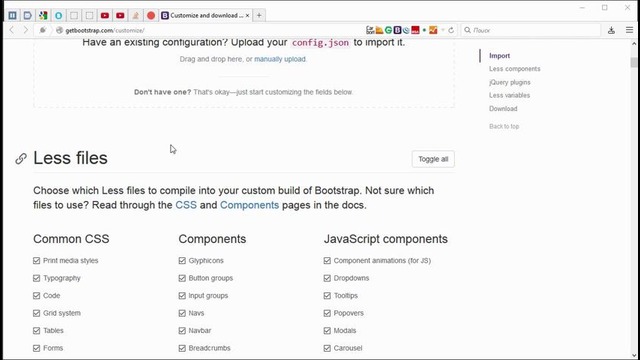Screen dimensions: 640x360
Task: Switch to the first red YouTube pinned tab
Action: pyautogui.click(x=105, y=16)
